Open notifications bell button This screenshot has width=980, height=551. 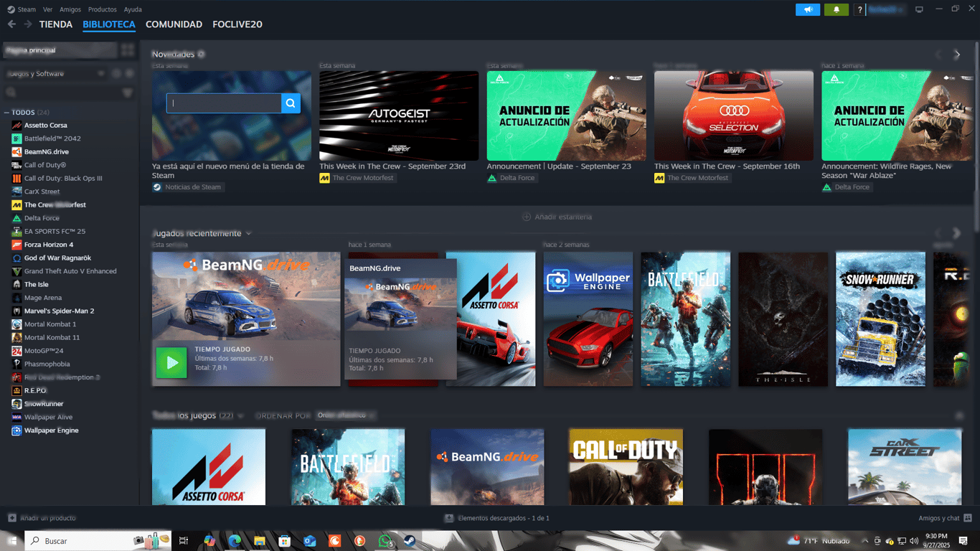(837, 9)
